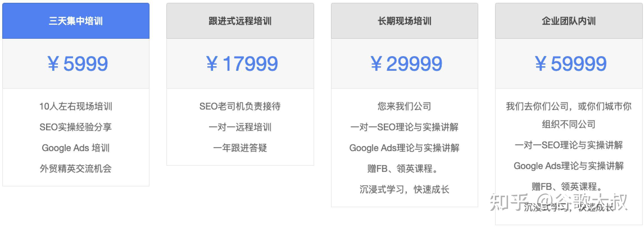
Task: Select 外贸精英交流机会 in the first plan
Action: tap(76, 169)
